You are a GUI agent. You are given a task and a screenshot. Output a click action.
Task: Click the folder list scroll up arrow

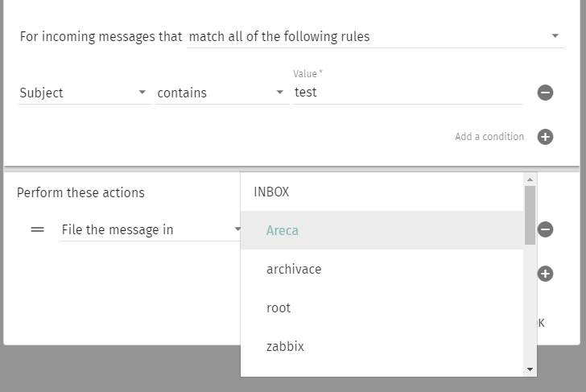(x=530, y=179)
